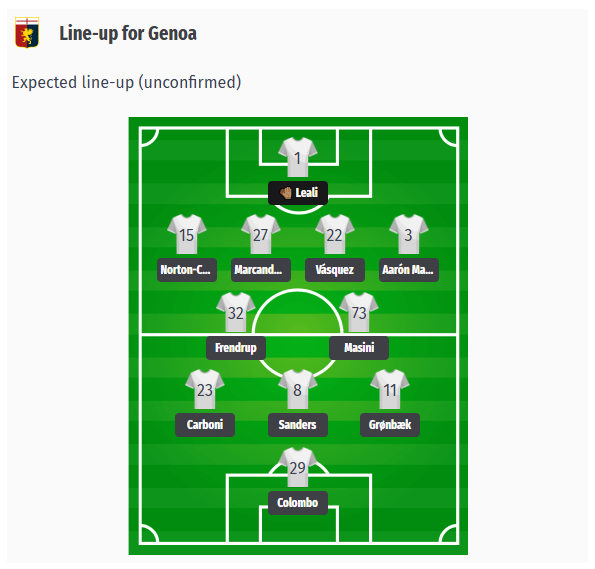
Task: Select the number 32 shirt icon
Action: pyautogui.click(x=236, y=312)
